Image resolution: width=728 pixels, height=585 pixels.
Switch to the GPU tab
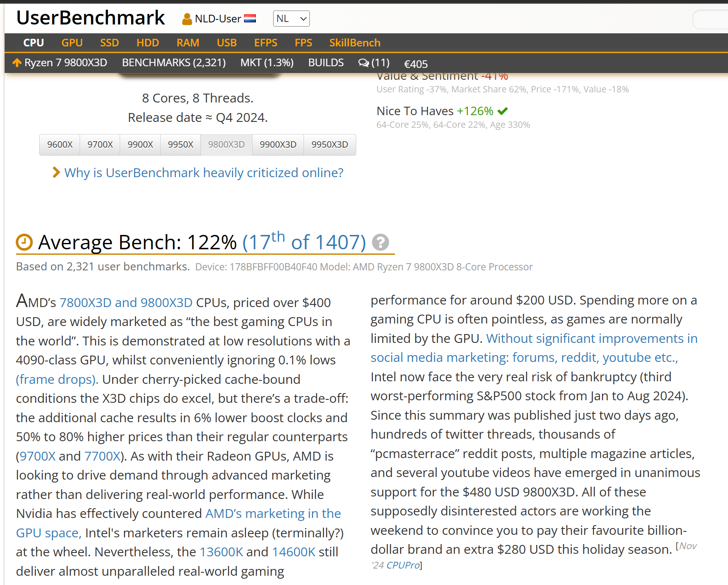pyautogui.click(x=72, y=43)
